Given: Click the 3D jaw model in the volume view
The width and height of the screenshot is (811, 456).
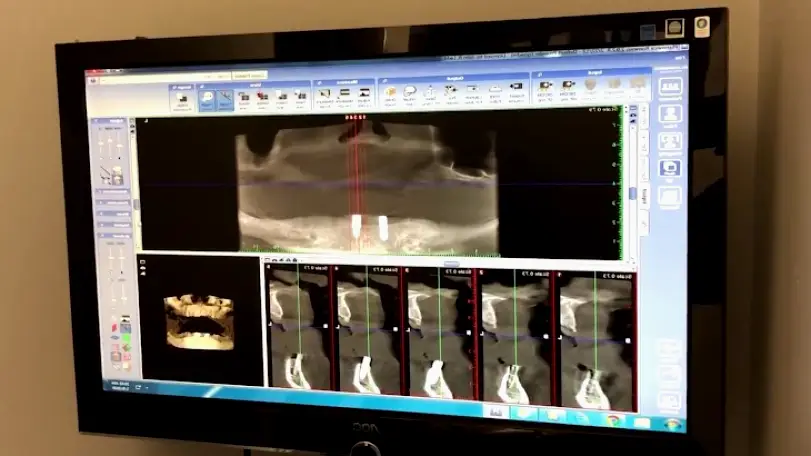Looking at the screenshot, I should [199, 322].
